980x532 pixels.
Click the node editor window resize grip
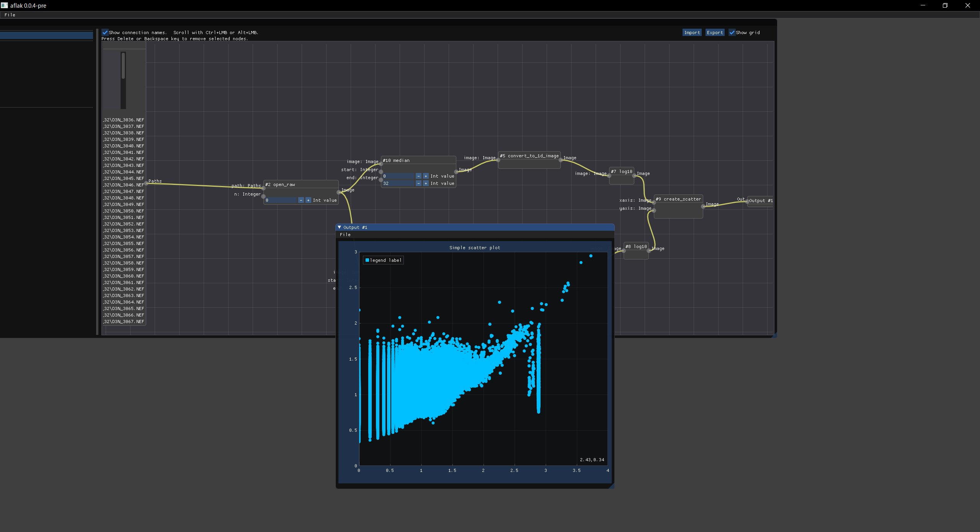tap(774, 335)
